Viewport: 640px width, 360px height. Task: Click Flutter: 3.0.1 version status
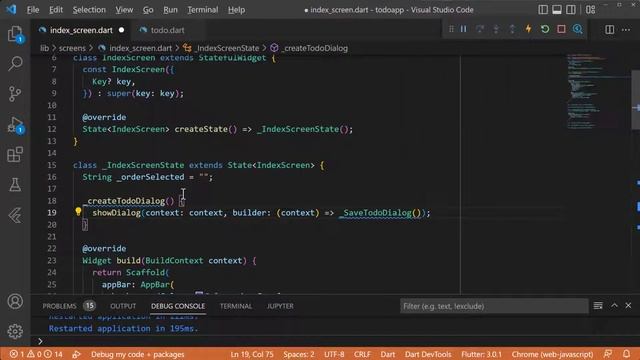[482, 354]
